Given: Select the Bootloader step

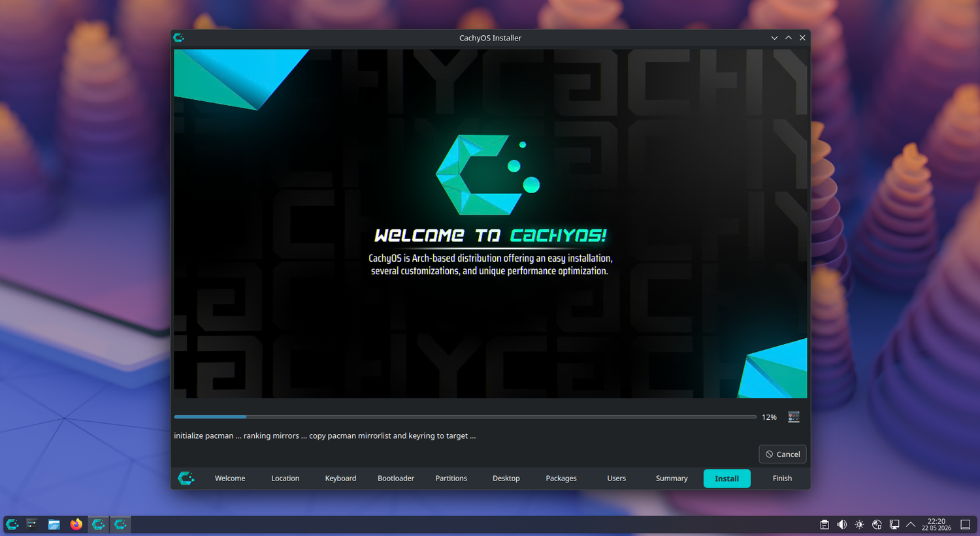Looking at the screenshot, I should click(396, 479).
